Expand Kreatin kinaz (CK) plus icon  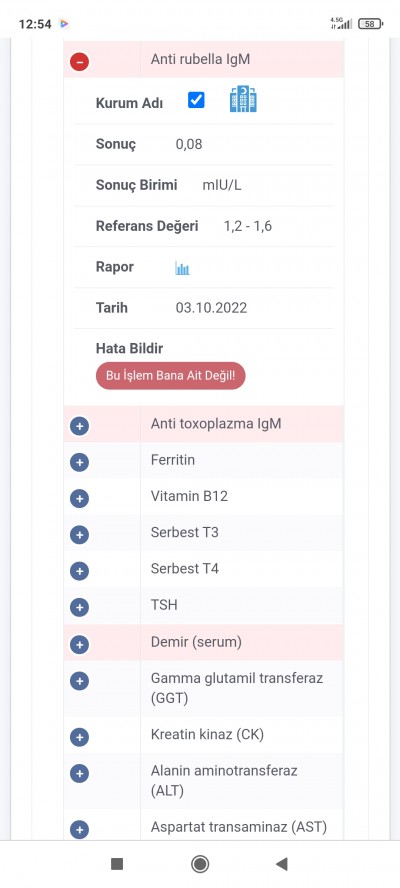[79, 737]
